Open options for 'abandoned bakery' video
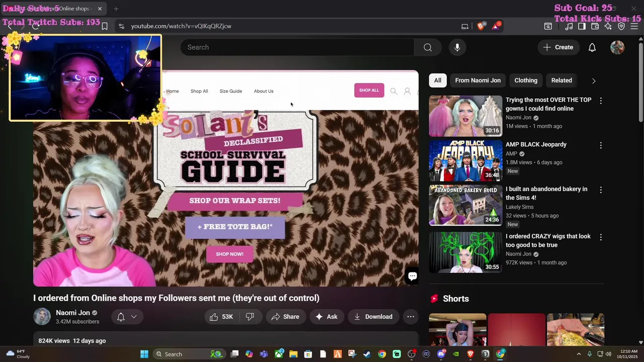Screen dimensions: 644x362 601,190
